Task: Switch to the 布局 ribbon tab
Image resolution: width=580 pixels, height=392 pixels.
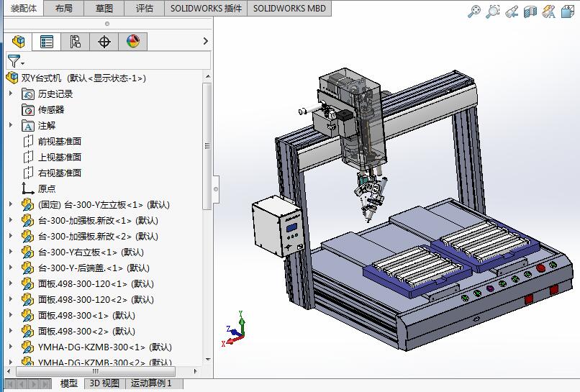Action: click(x=64, y=8)
